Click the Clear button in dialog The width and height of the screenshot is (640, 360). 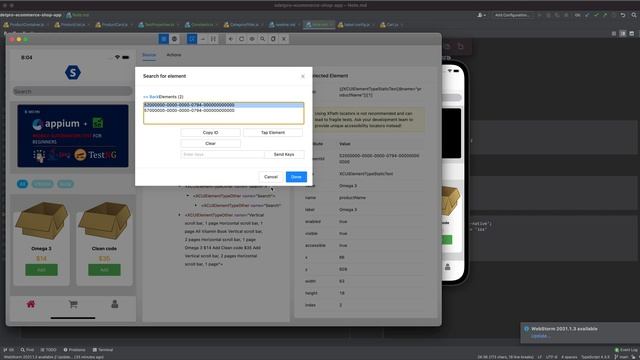click(210, 144)
